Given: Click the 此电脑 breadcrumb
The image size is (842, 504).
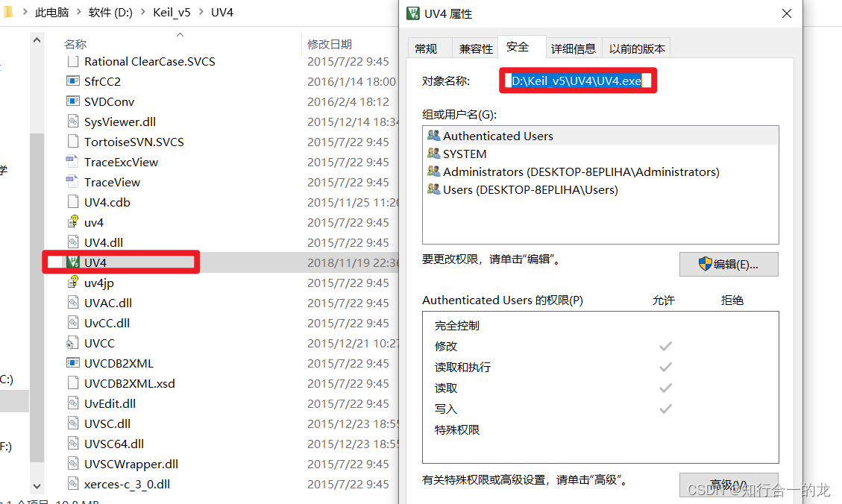Looking at the screenshot, I should tap(51, 13).
